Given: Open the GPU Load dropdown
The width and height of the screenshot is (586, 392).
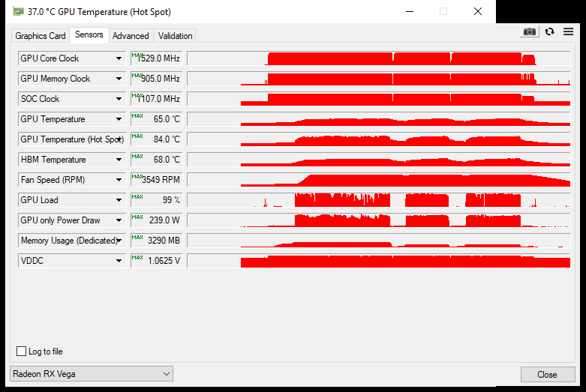Looking at the screenshot, I should 119,199.
